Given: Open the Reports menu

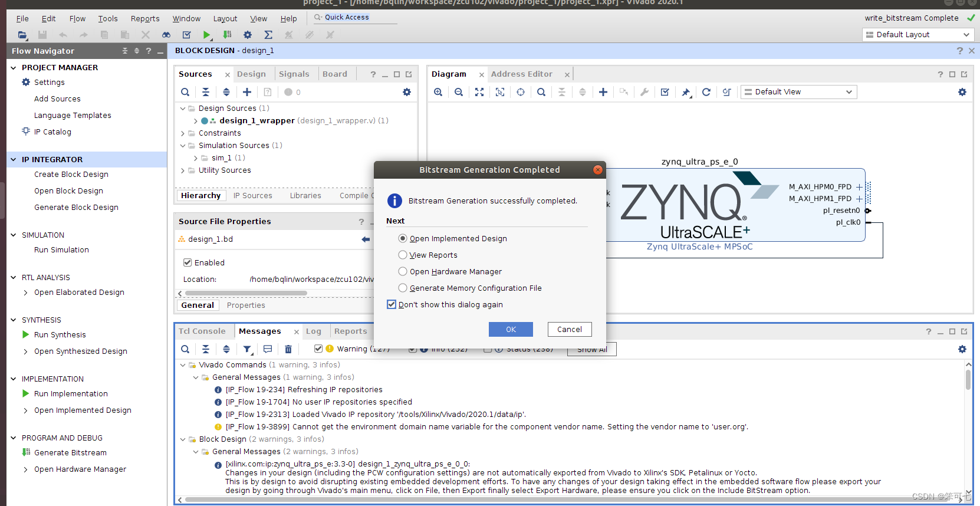Looking at the screenshot, I should pyautogui.click(x=145, y=19).
